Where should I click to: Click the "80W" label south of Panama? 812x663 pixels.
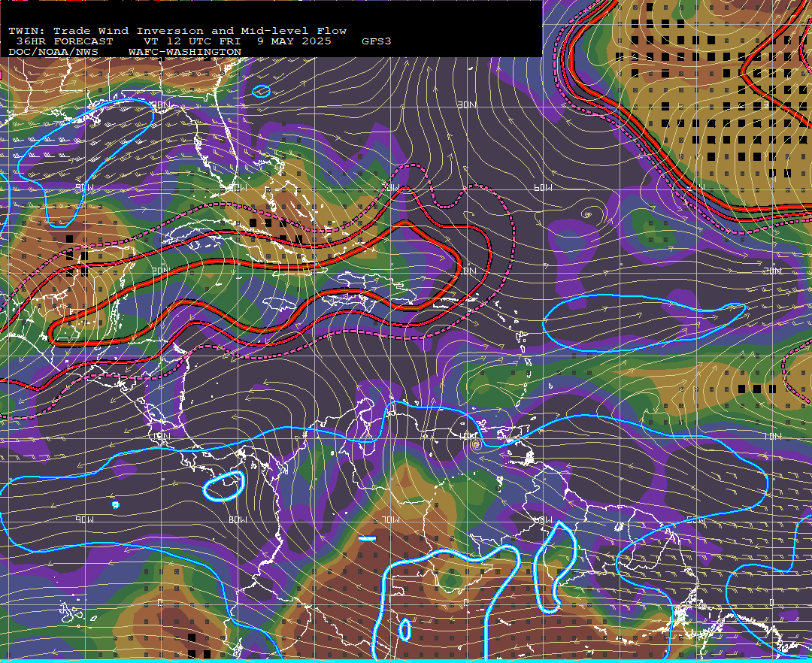tap(237, 519)
